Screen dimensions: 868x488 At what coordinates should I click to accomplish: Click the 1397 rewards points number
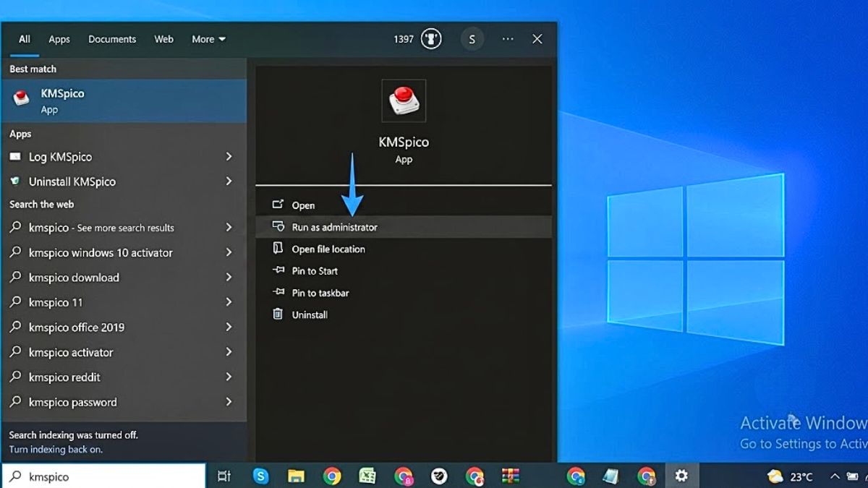pos(404,39)
